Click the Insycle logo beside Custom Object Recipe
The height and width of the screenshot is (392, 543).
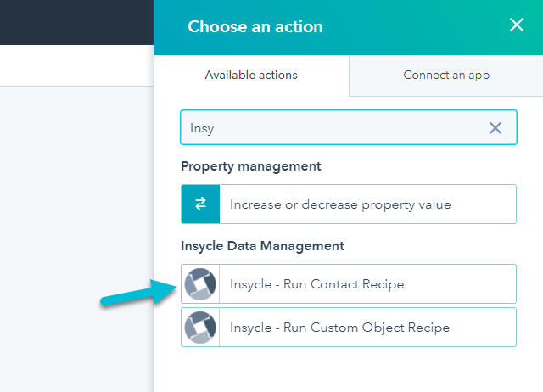click(x=200, y=328)
